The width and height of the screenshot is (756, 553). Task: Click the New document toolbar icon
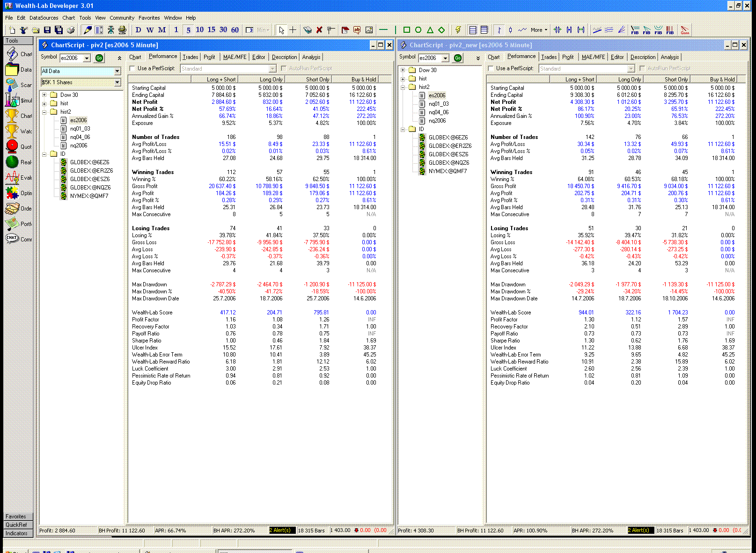click(x=12, y=30)
